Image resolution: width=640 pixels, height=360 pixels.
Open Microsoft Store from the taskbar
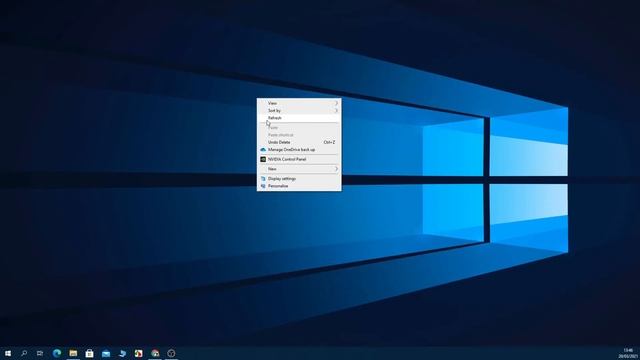click(x=89, y=353)
